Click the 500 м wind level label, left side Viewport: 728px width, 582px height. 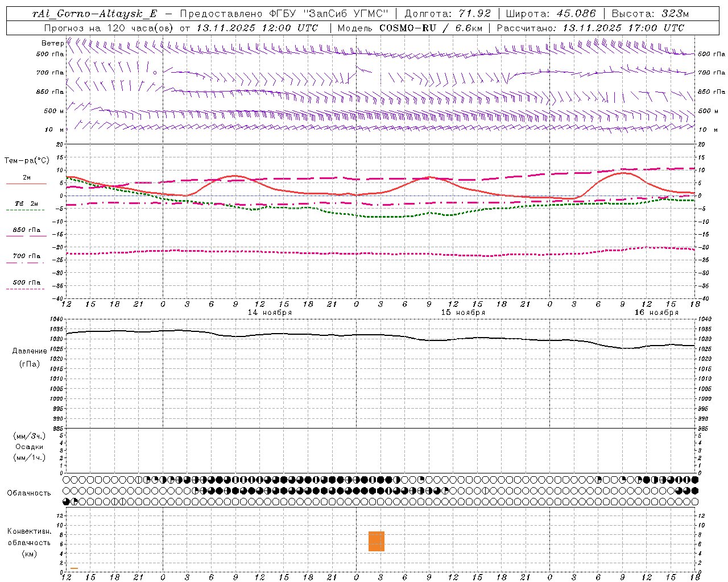tap(54, 111)
